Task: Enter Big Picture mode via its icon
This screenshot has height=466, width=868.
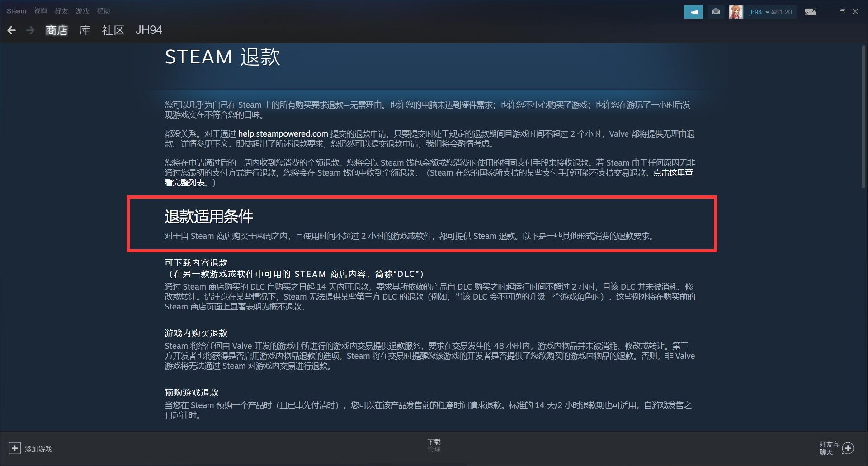Action: pyautogui.click(x=810, y=11)
